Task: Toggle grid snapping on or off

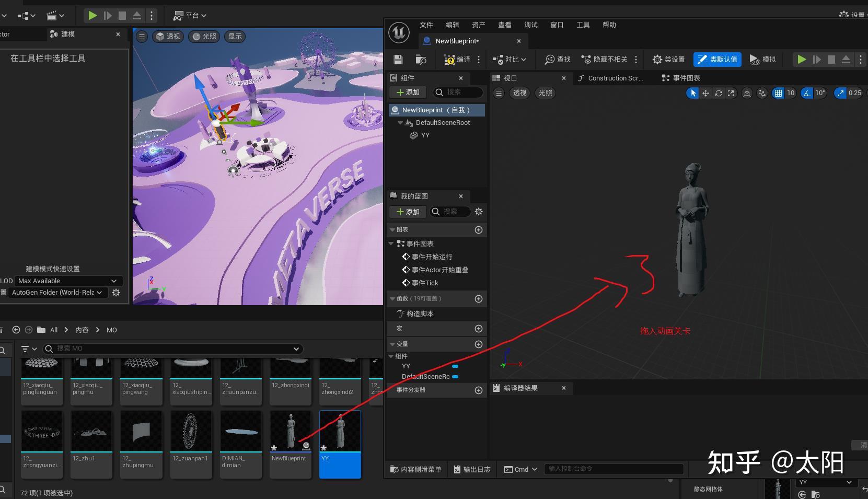Action: (778, 93)
